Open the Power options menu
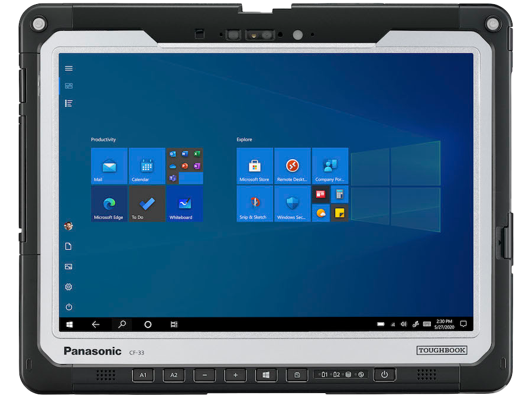Screen dimensions: 532x399 tap(69, 307)
